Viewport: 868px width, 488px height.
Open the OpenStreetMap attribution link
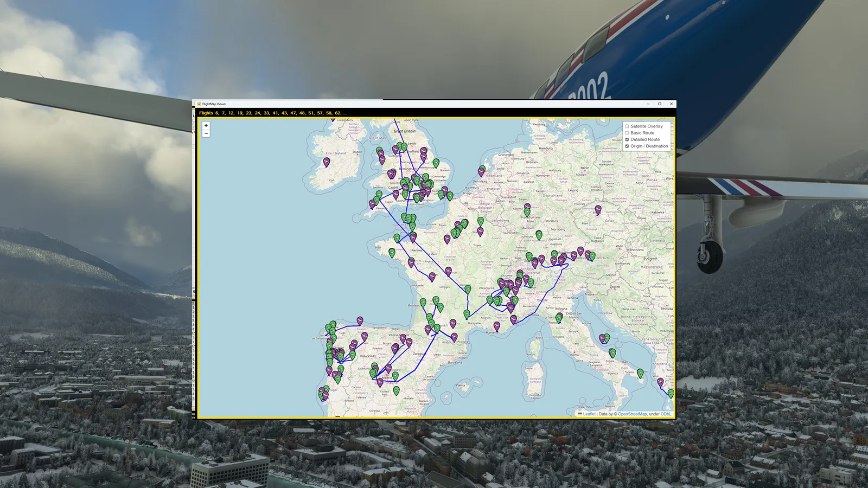(633, 414)
